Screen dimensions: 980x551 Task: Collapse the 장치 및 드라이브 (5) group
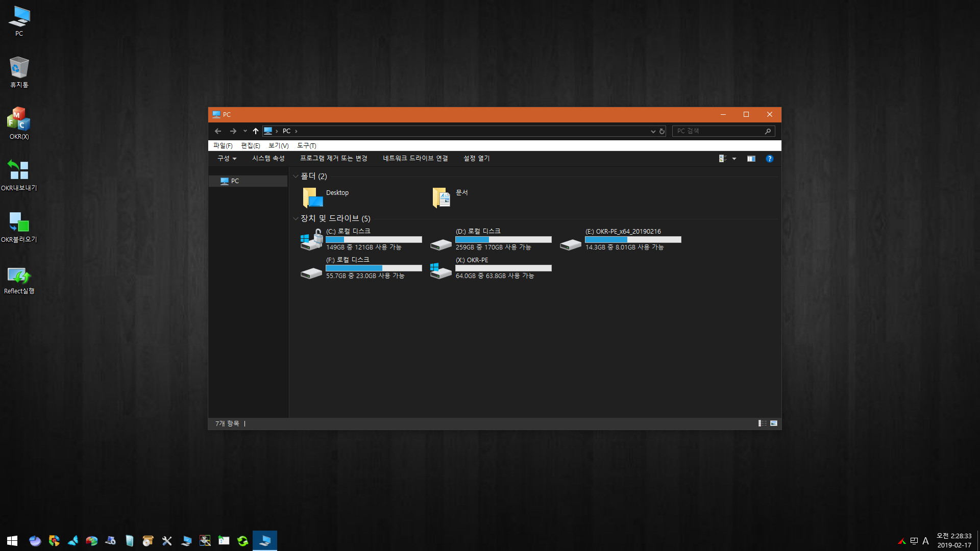(296, 219)
